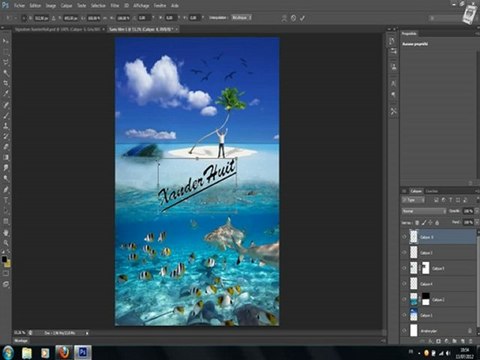Select the Eraser tool

(x=6, y=147)
